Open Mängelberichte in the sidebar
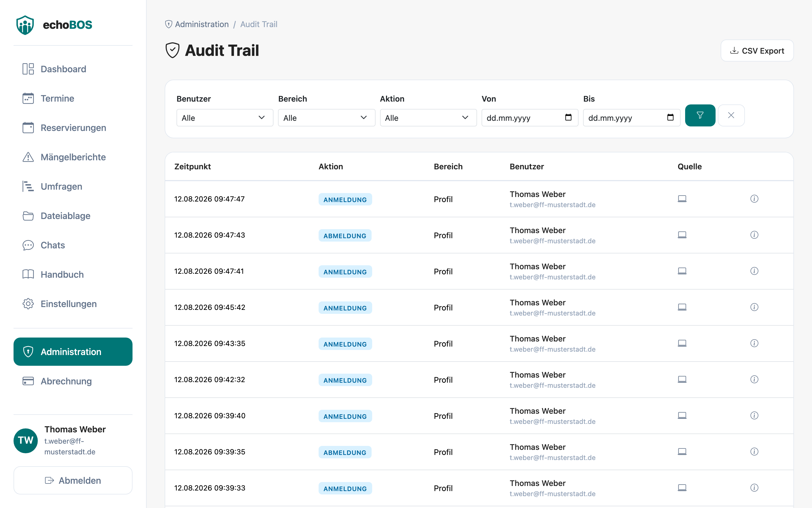The image size is (812, 508). (x=73, y=157)
